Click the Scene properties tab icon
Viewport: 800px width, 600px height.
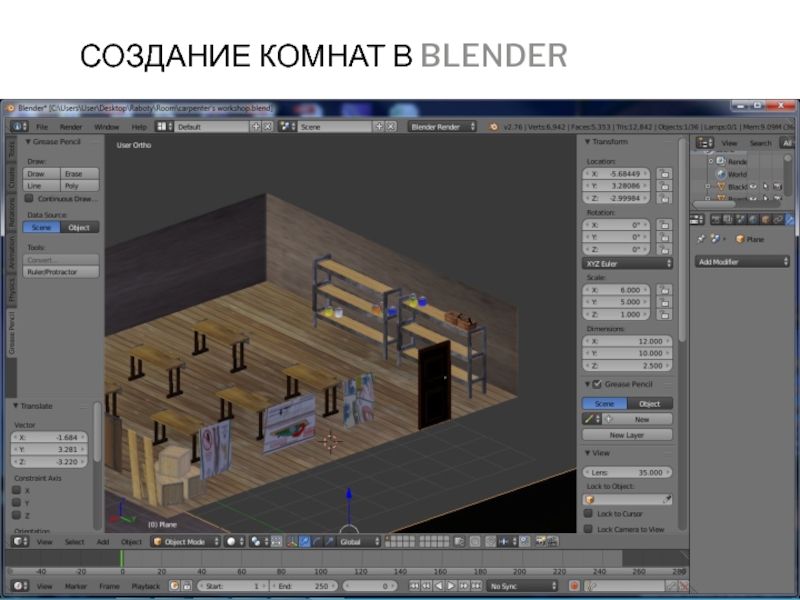[740, 219]
